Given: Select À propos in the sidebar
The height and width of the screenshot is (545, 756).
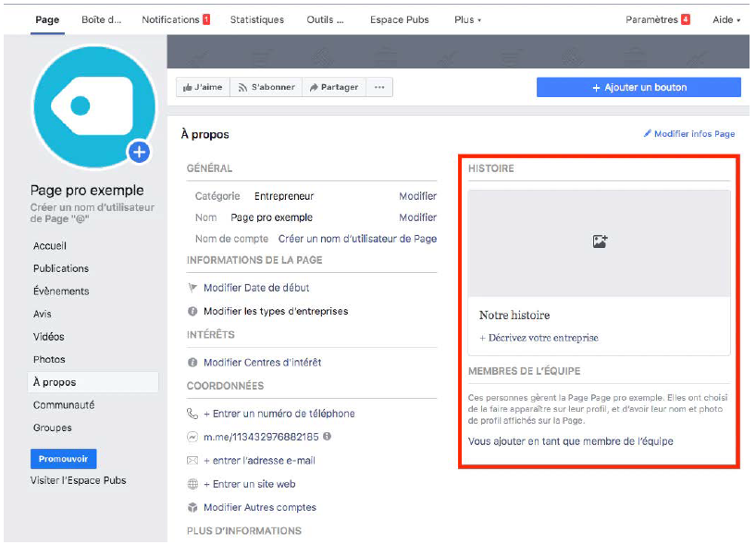Looking at the screenshot, I should [x=93, y=382].
